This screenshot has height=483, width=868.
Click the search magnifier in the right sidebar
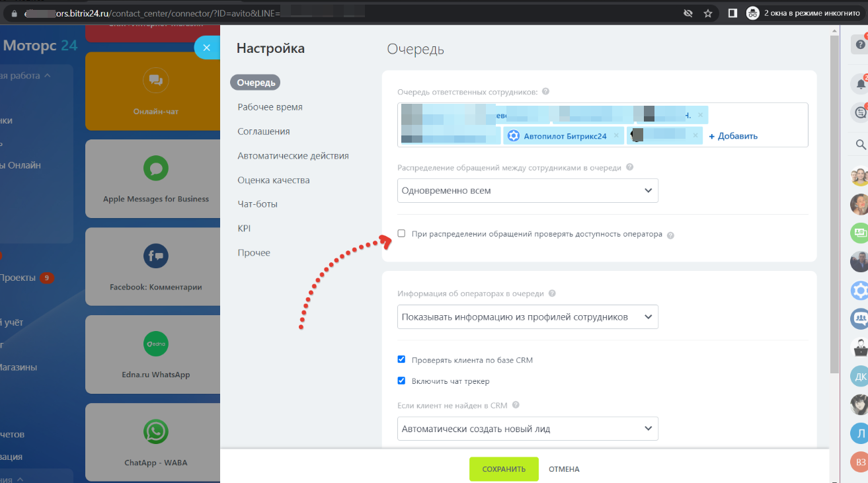pos(860,145)
